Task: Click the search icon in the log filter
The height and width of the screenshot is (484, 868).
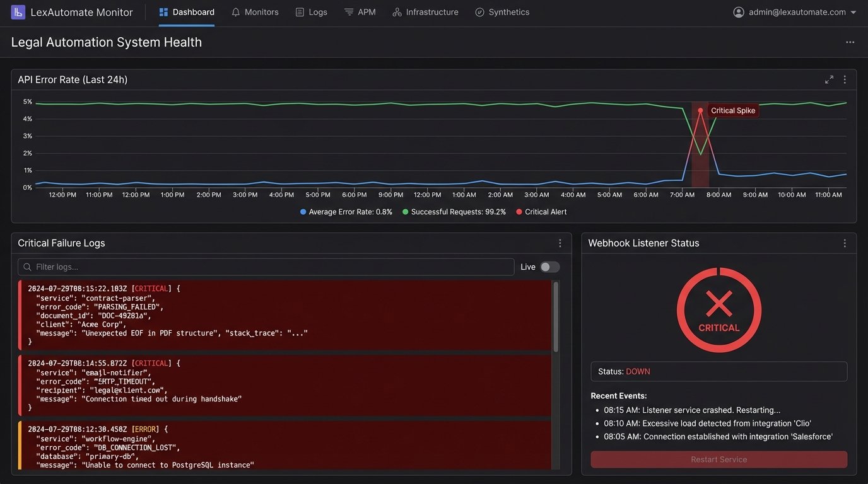Action: [28, 267]
